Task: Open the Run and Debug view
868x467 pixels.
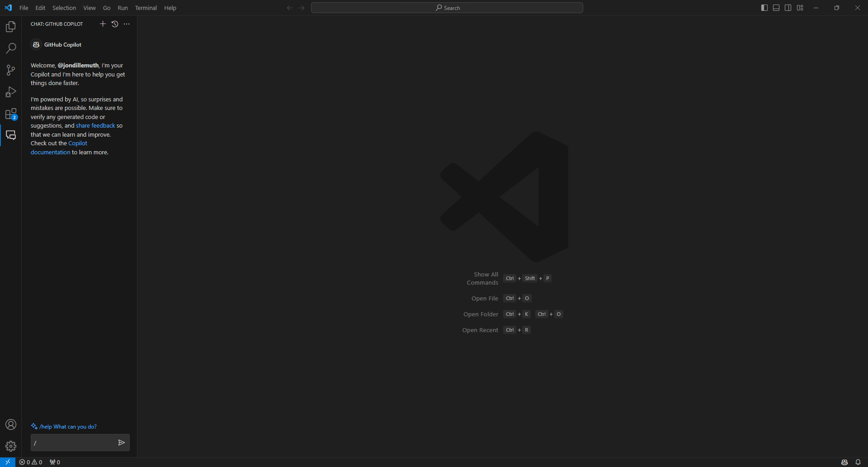Action: [11, 92]
